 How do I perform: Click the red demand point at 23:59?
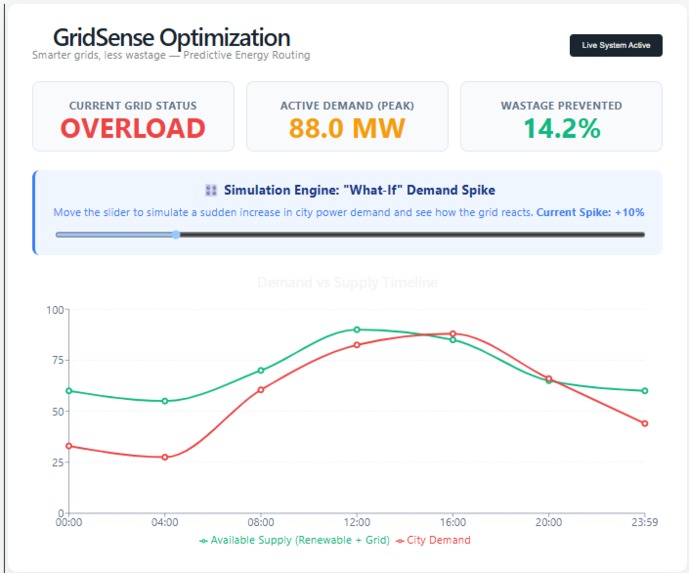tap(645, 424)
